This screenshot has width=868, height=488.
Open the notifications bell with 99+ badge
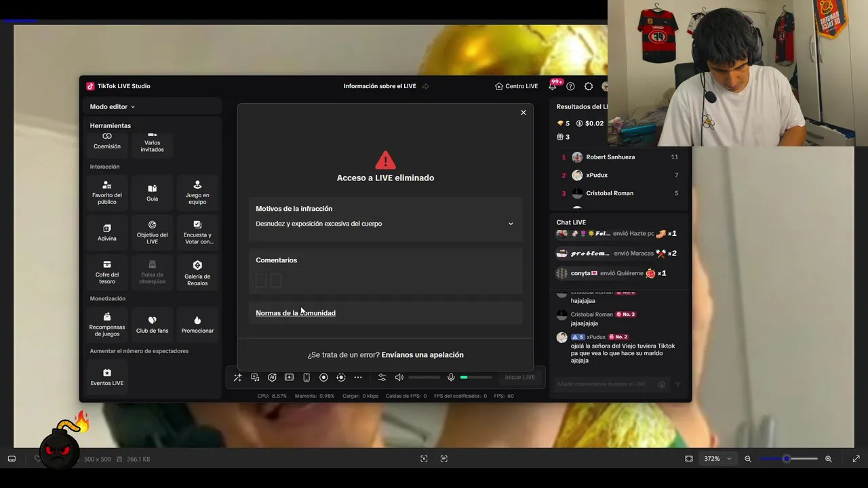click(553, 86)
